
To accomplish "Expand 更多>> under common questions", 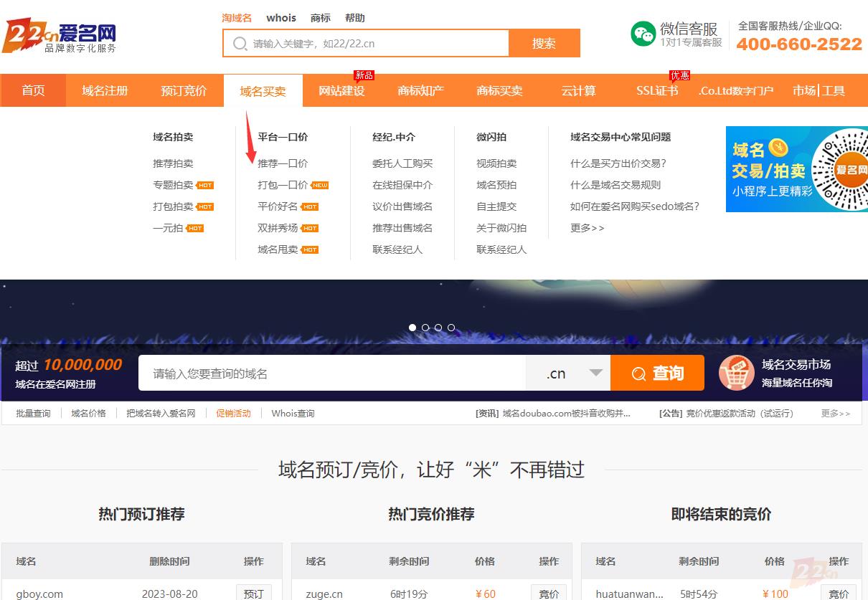I will point(587,228).
